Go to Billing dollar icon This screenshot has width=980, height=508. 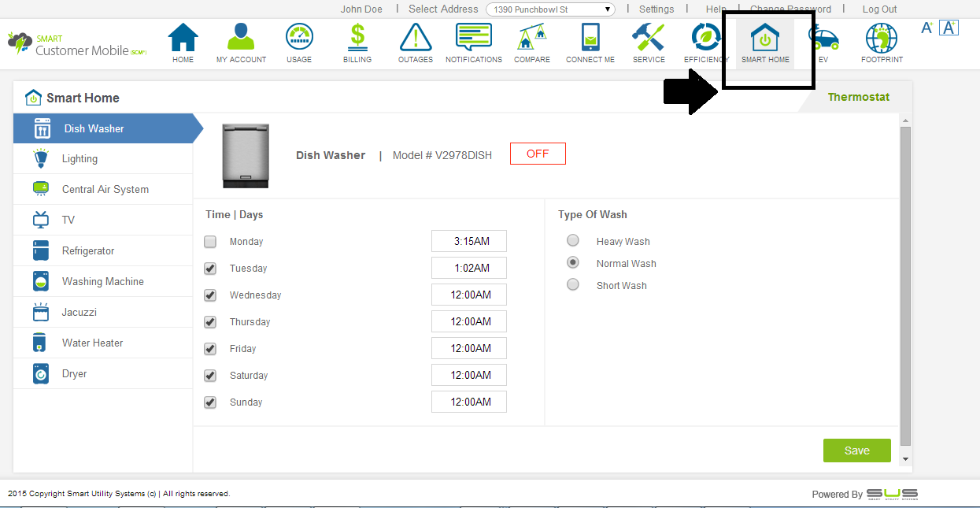click(x=357, y=38)
